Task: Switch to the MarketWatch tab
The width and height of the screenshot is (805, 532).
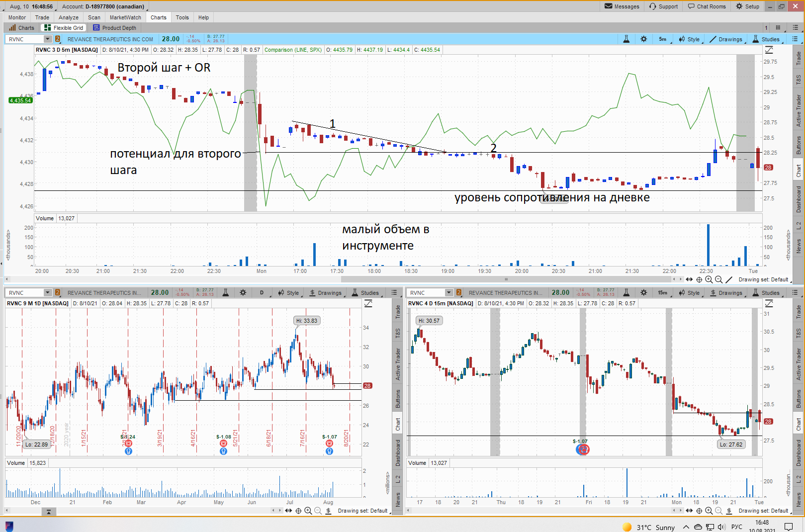Action: (x=125, y=17)
